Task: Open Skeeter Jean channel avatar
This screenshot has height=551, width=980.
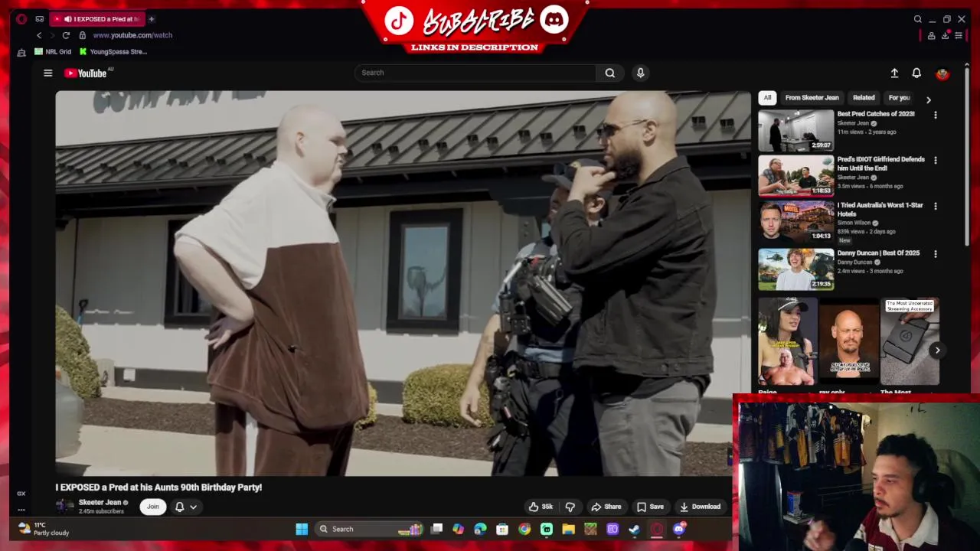Action: (x=65, y=506)
